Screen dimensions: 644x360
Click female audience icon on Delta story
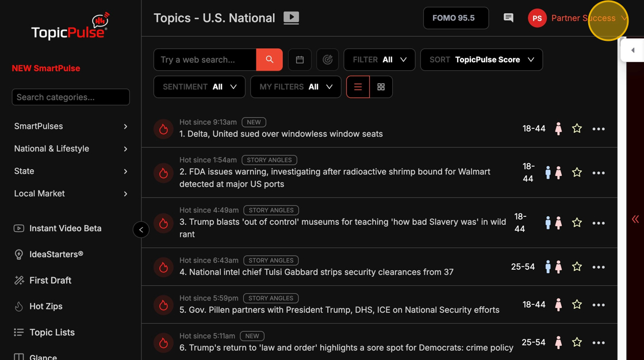click(558, 129)
